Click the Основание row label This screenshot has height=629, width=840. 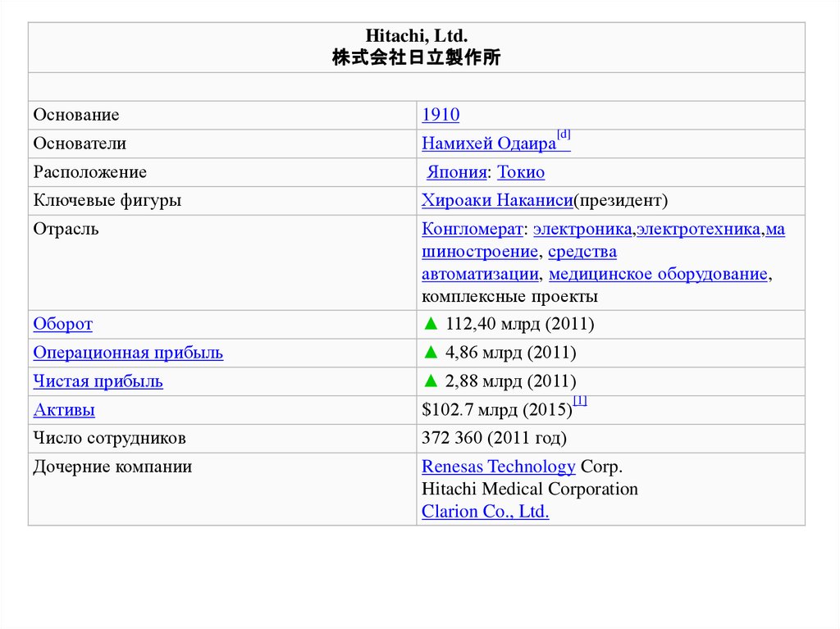(x=76, y=115)
